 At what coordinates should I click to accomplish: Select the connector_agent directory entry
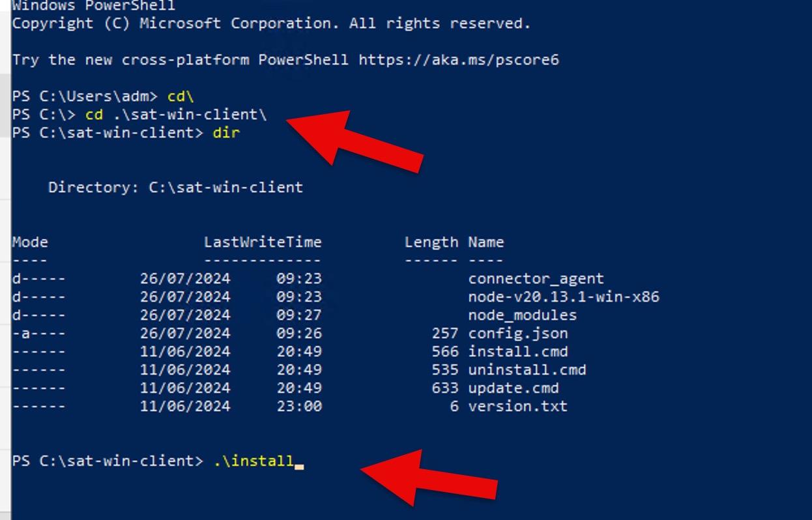(536, 278)
